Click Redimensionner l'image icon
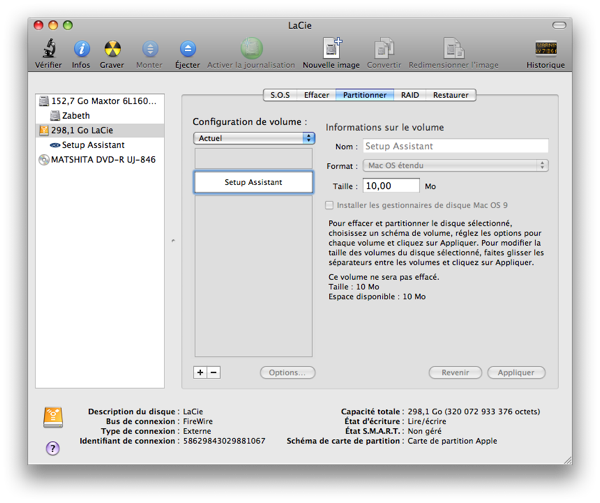This screenshot has width=600, height=503. pos(453,48)
